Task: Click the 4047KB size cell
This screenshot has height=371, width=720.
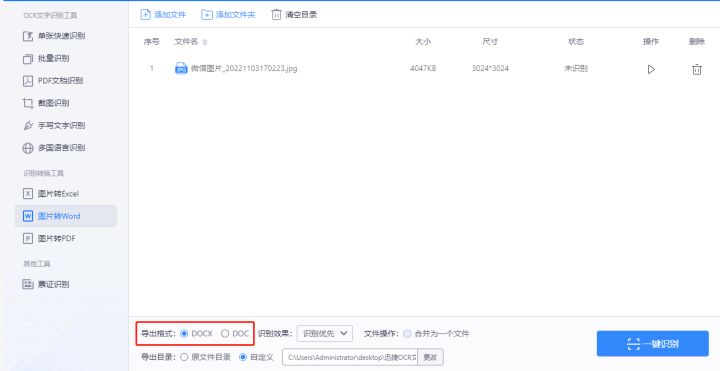Action: pyautogui.click(x=423, y=68)
